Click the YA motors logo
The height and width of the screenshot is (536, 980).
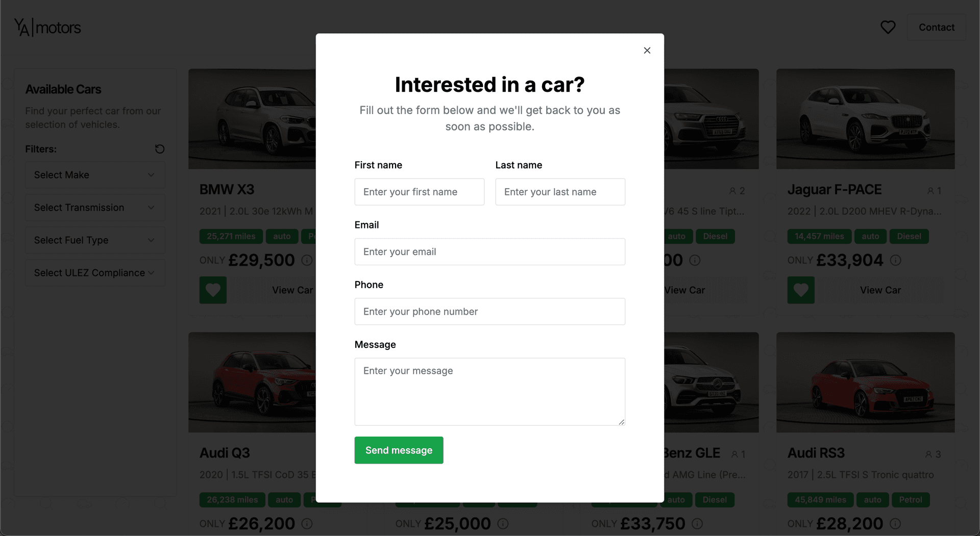point(47,28)
